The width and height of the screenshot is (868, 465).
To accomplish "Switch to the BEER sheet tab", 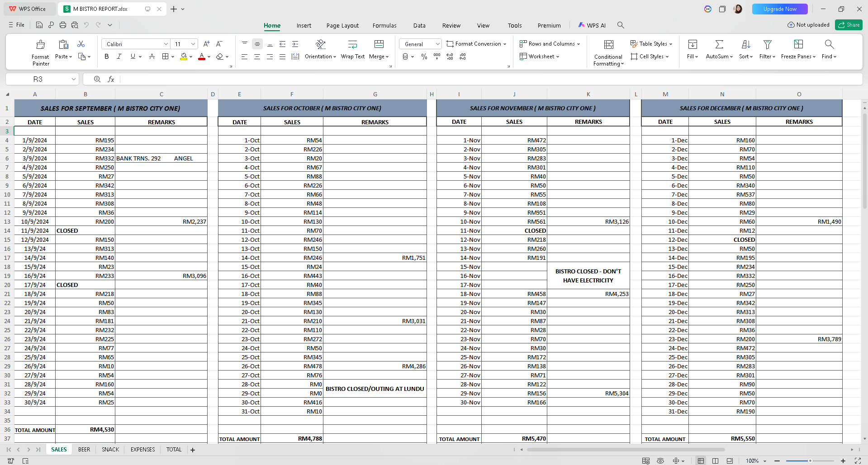I will click(84, 450).
